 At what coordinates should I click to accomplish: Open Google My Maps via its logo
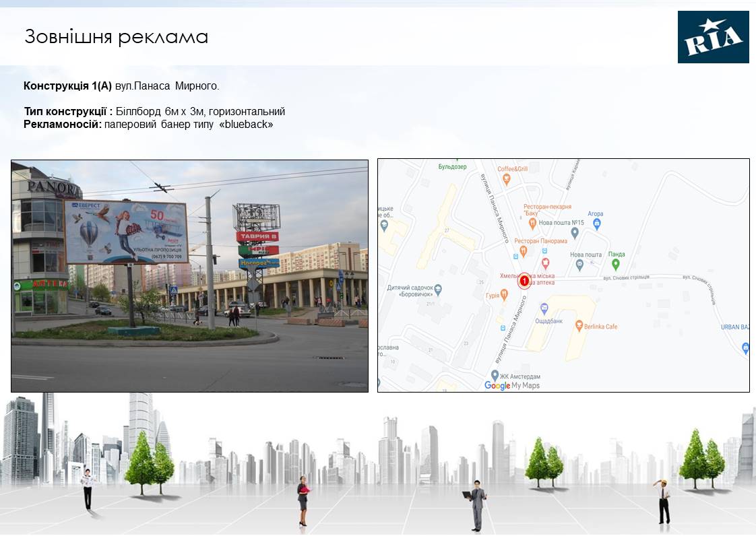point(498,384)
